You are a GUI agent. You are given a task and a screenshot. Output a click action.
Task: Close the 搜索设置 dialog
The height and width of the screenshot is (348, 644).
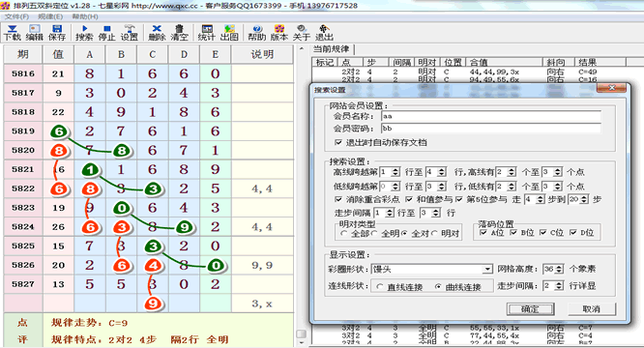611,87
